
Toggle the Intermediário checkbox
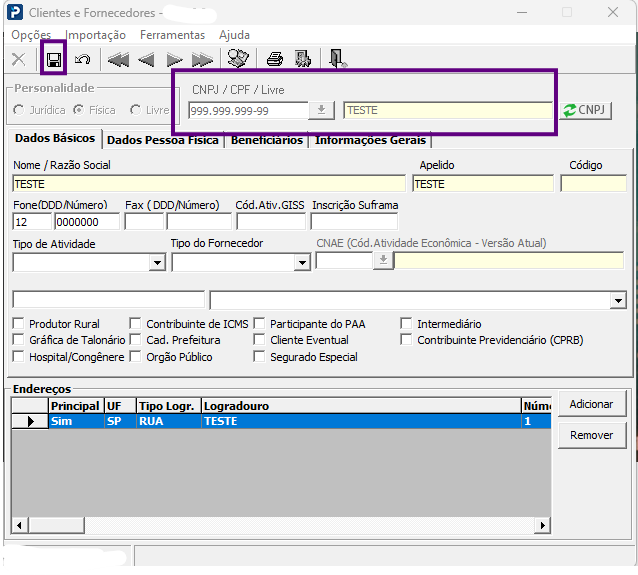(x=406, y=324)
